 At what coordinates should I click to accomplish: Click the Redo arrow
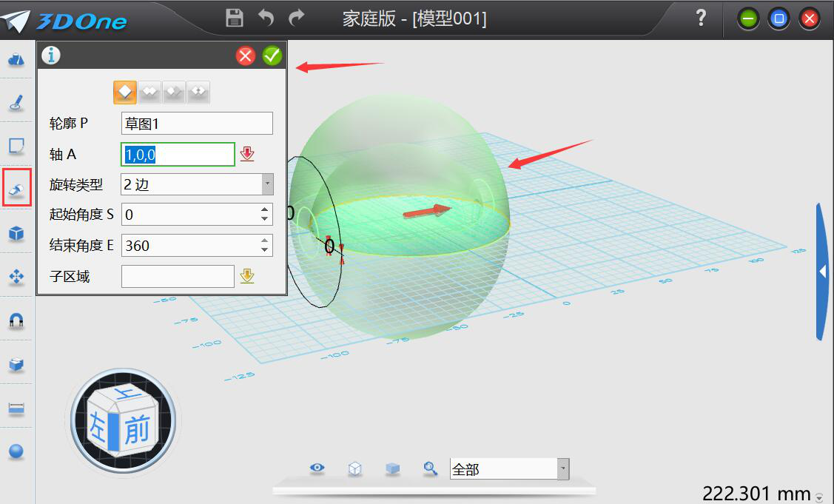[x=297, y=19]
